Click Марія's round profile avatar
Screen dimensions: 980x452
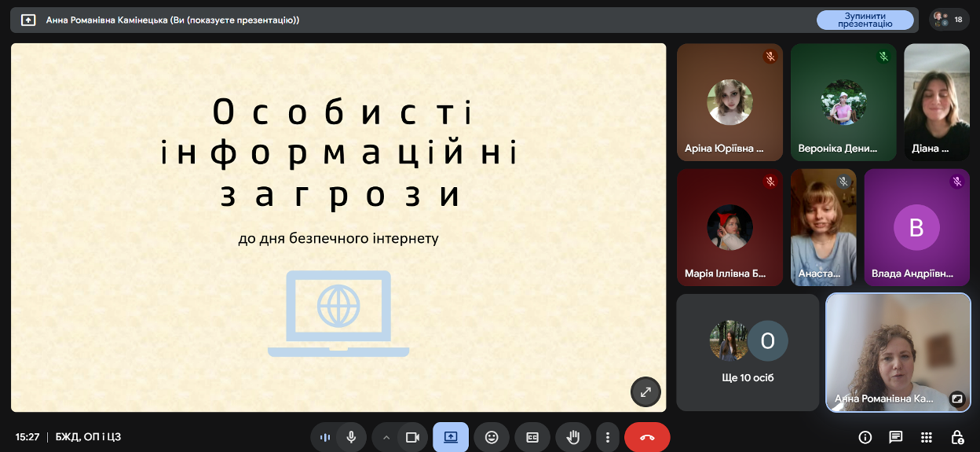730,227
